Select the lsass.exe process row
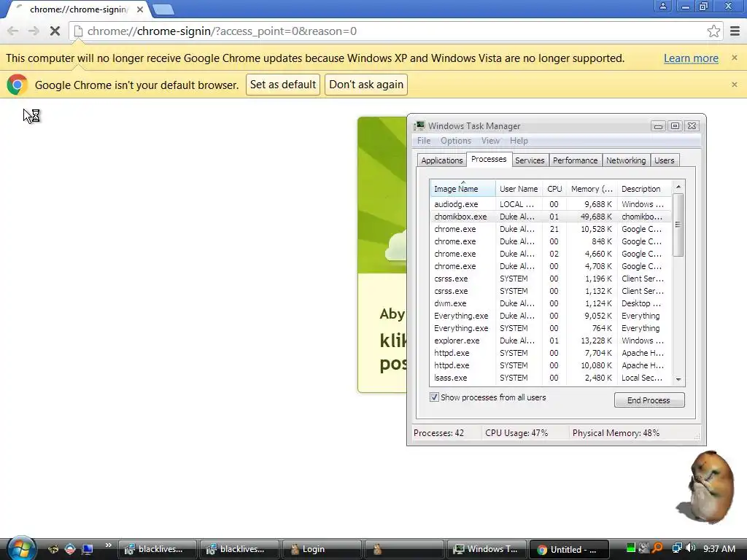This screenshot has width=747, height=560. [551, 378]
